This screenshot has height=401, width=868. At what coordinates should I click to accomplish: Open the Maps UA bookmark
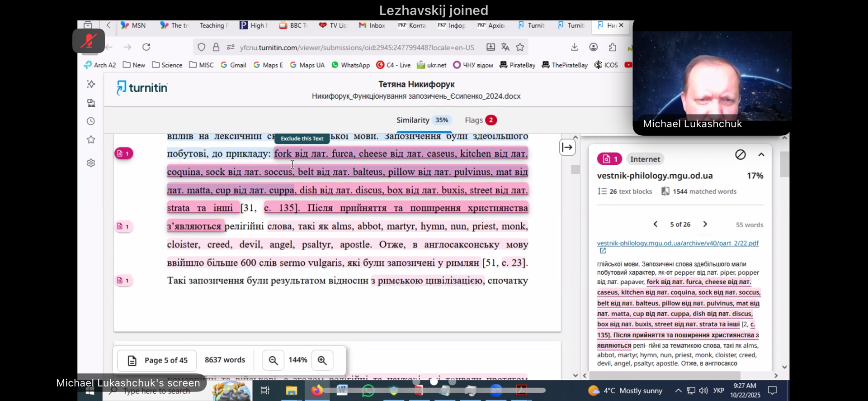pyautogui.click(x=307, y=65)
